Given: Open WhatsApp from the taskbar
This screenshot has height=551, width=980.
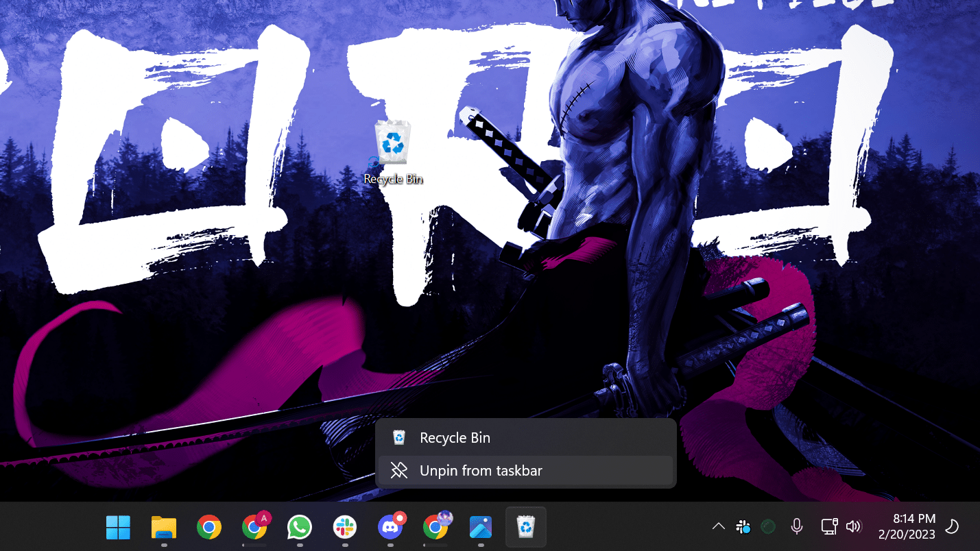Looking at the screenshot, I should tap(300, 527).
